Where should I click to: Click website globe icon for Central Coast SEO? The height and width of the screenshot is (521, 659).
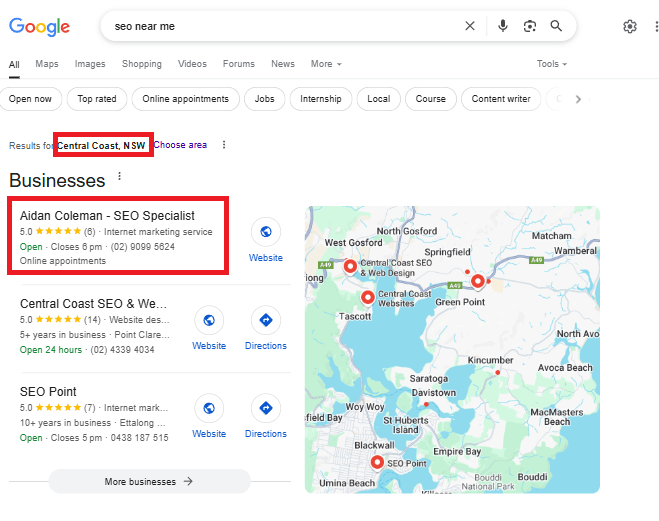pos(209,320)
